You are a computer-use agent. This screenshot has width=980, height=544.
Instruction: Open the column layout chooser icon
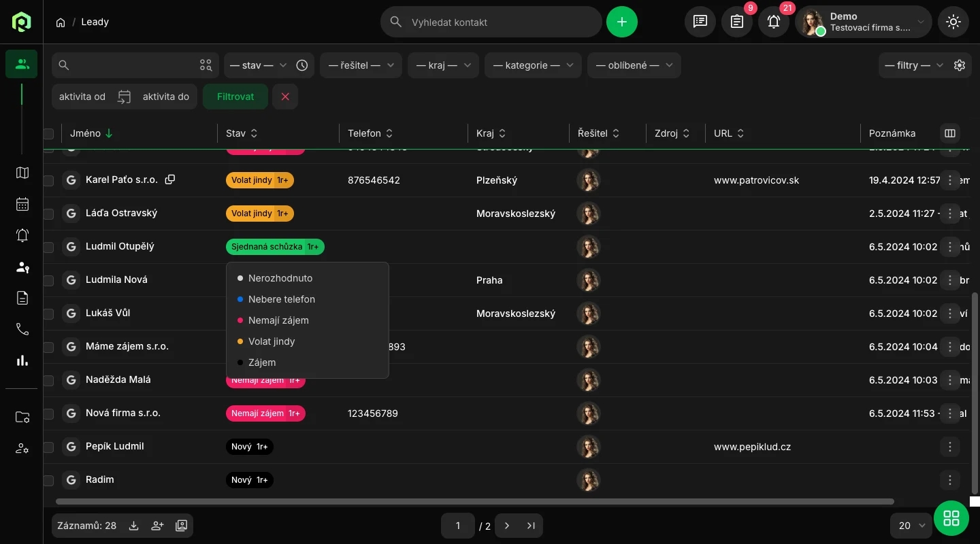[950, 133]
